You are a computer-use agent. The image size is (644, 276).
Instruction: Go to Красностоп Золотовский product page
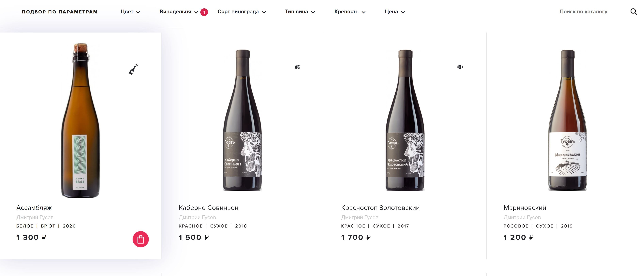(380, 208)
